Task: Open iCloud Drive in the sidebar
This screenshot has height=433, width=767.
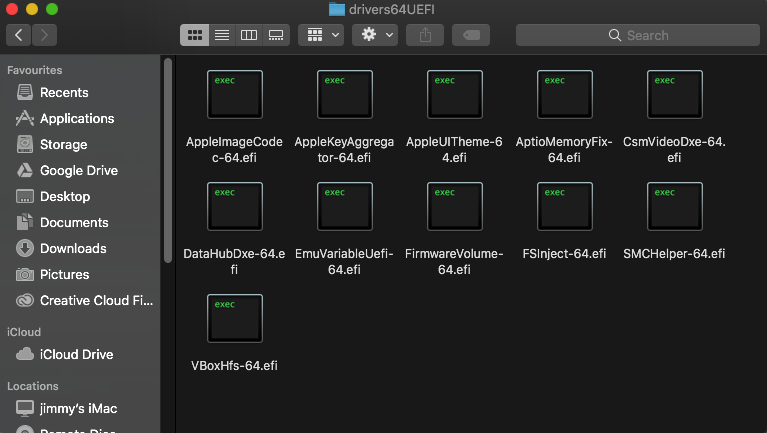Action: pyautogui.click(x=80, y=354)
